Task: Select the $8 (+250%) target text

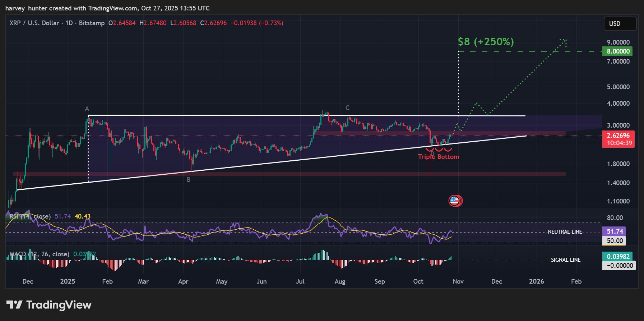Action: [x=486, y=42]
